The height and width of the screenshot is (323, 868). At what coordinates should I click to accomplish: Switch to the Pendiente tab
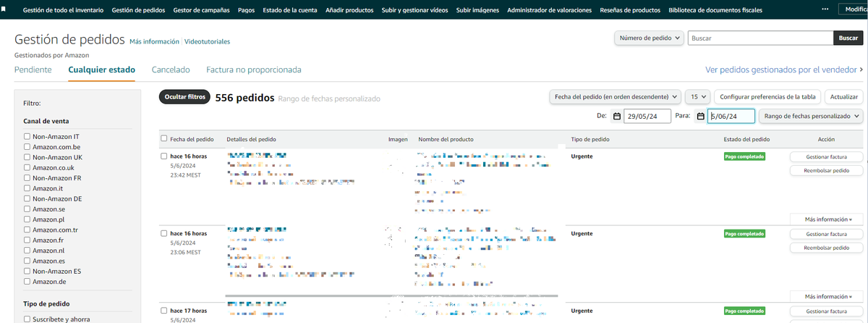pyautogui.click(x=33, y=70)
